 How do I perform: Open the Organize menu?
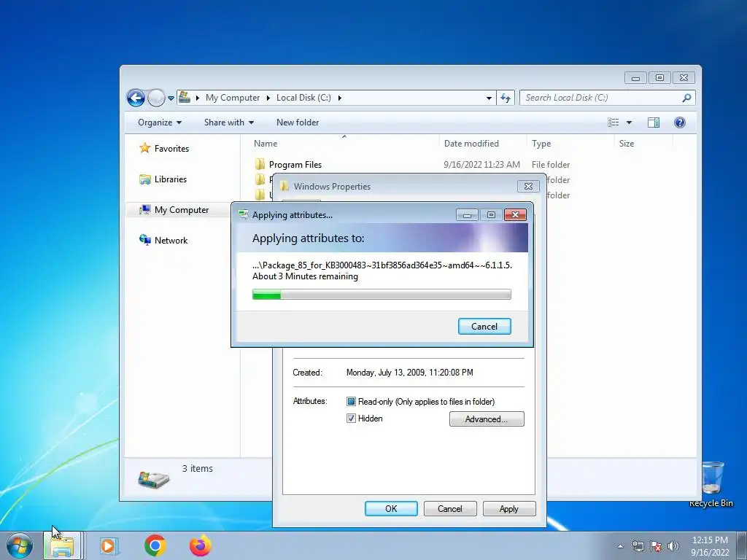pos(160,122)
